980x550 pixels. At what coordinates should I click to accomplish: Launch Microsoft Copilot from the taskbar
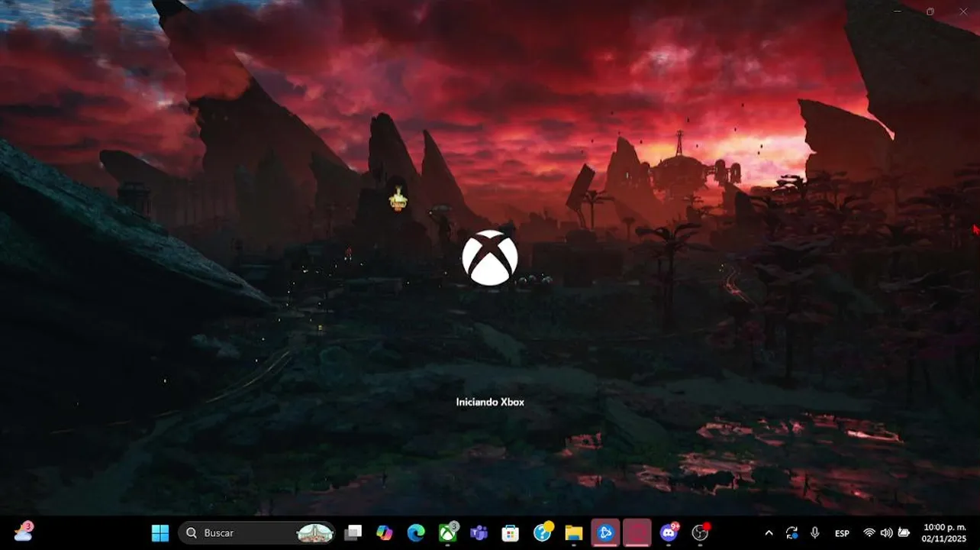385,532
